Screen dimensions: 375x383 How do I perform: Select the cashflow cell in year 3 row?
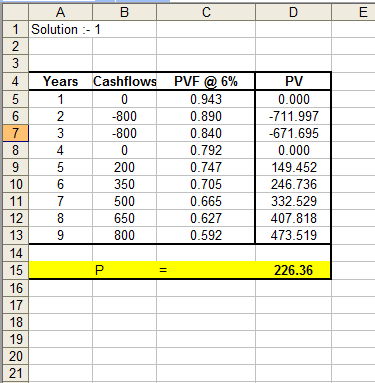point(124,133)
